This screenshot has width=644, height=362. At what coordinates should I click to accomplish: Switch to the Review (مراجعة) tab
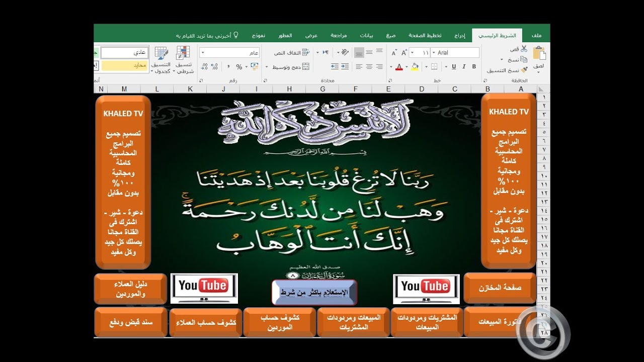pyautogui.click(x=339, y=36)
